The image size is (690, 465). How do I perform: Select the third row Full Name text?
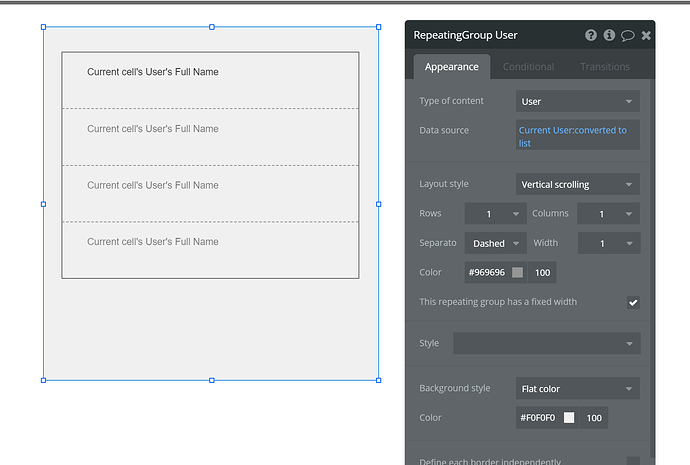coord(153,185)
